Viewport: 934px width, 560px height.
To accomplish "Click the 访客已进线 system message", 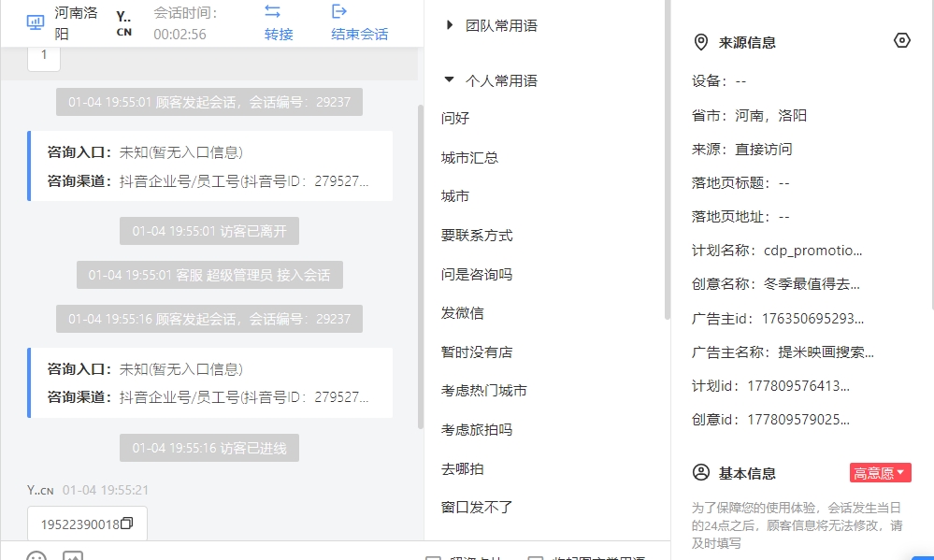I will click(209, 448).
